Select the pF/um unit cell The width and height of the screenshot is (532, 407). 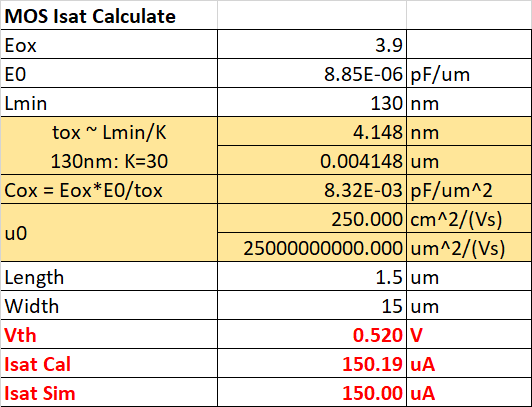click(x=469, y=74)
